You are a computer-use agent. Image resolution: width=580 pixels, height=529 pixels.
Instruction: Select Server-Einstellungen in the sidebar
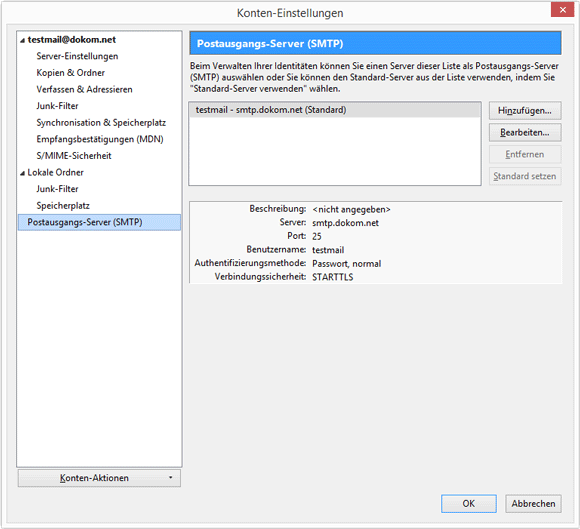(x=77, y=56)
